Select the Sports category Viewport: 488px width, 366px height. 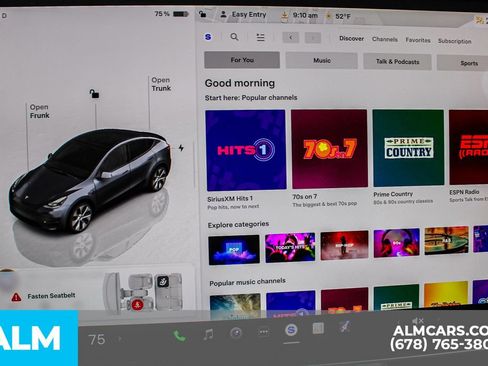click(x=463, y=63)
